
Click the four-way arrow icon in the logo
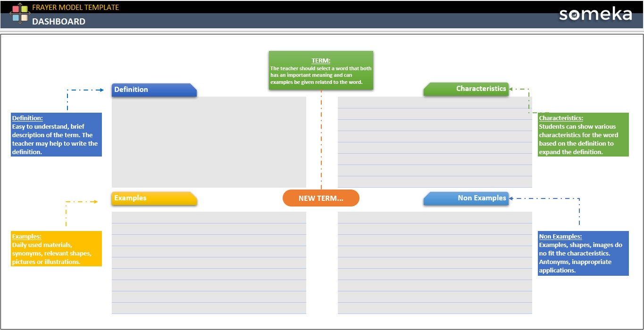click(20, 14)
